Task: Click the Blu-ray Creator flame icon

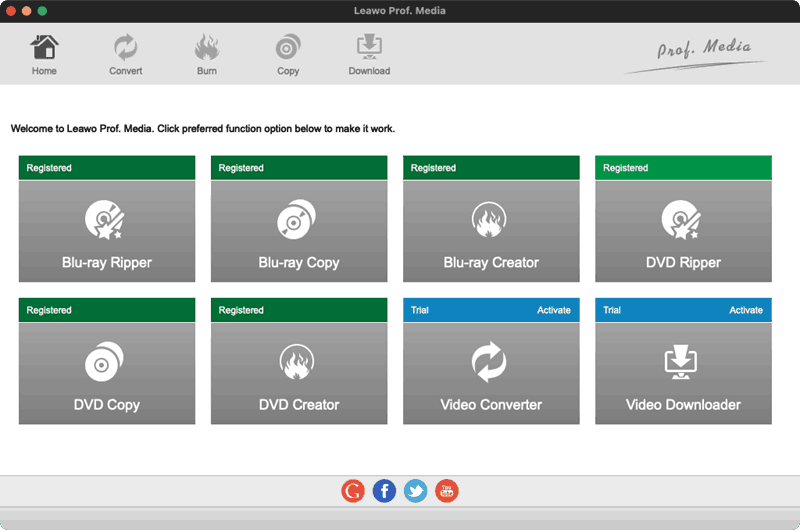Action: 489,220
